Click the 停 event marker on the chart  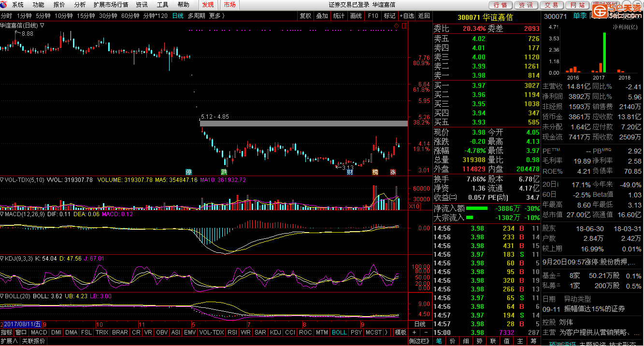[189, 172]
